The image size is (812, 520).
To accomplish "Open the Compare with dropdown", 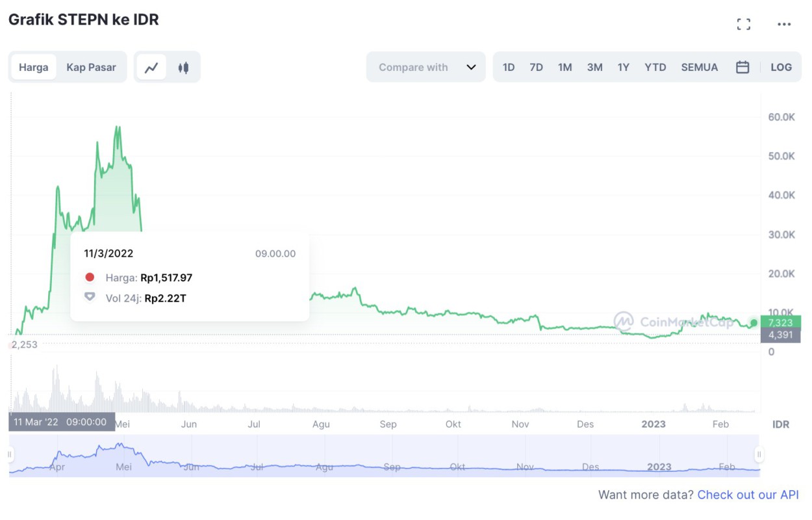I will [x=413, y=66].
